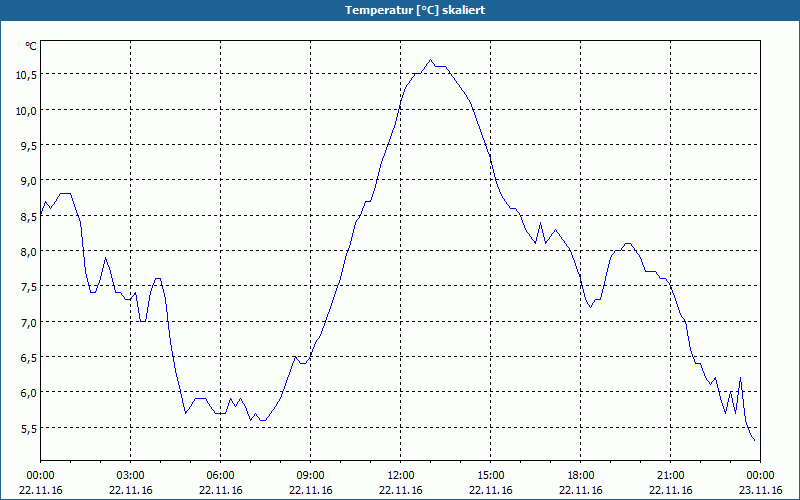The width and height of the screenshot is (800, 500).
Task: Click the °C unit label
Action: 31,46
